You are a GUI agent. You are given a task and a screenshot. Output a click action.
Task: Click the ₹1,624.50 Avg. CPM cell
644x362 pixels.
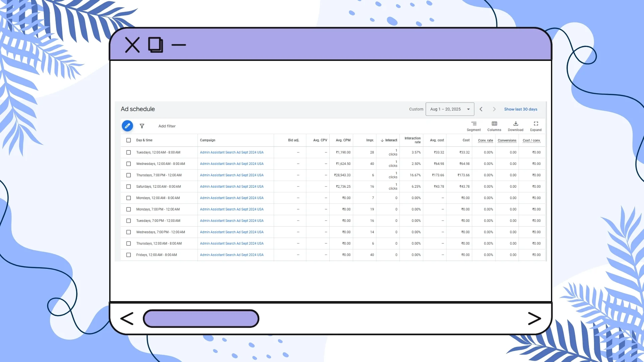click(343, 164)
